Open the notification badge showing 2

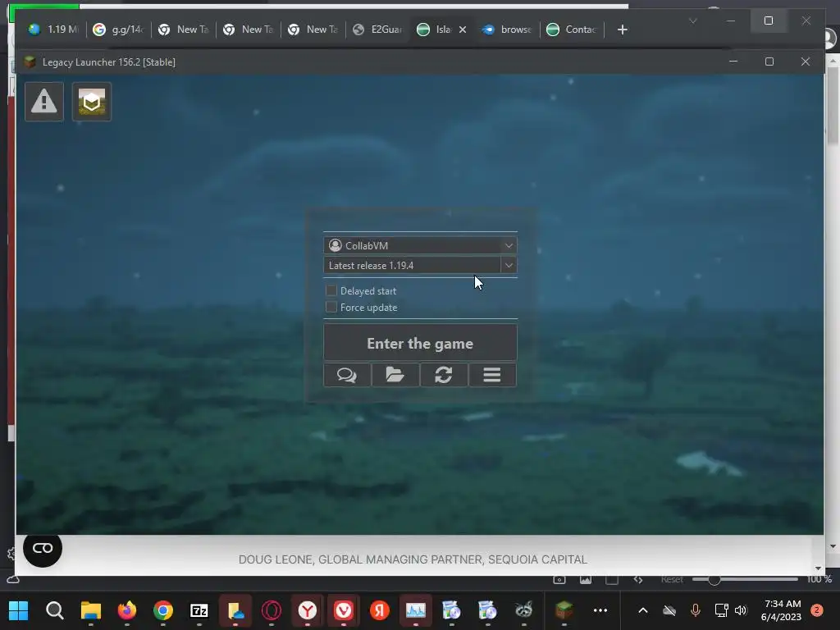[x=817, y=610]
